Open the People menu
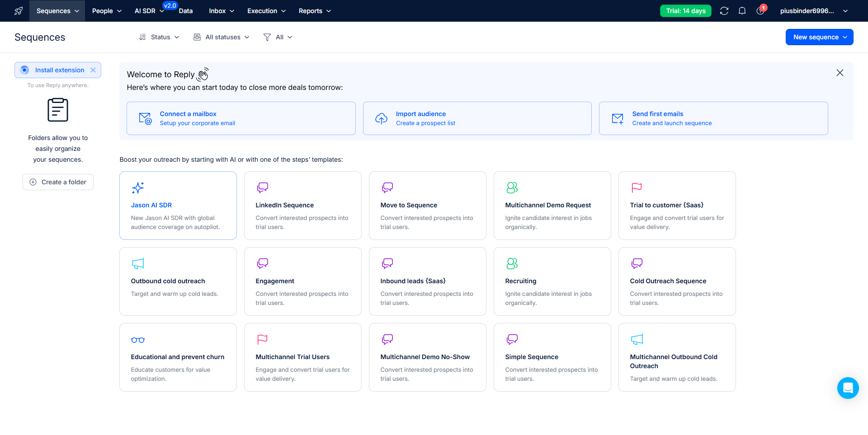 pos(107,11)
